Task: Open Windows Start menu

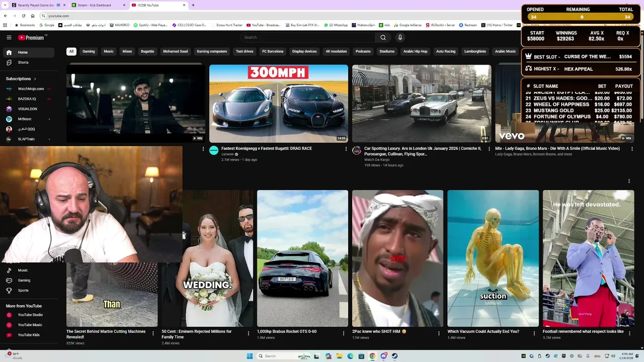Action: (x=250, y=356)
